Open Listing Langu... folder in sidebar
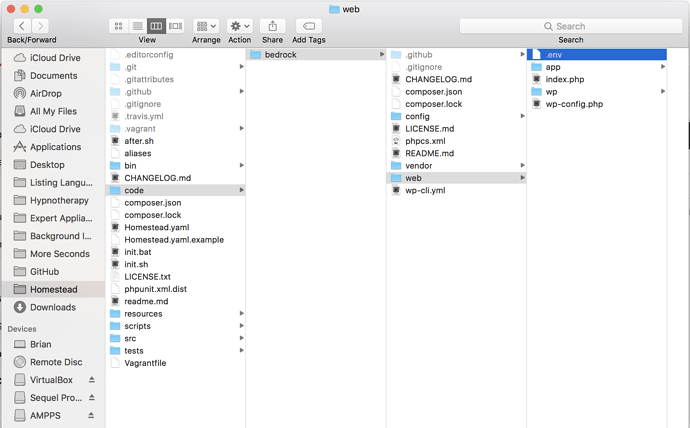690x428 pixels. point(53,183)
